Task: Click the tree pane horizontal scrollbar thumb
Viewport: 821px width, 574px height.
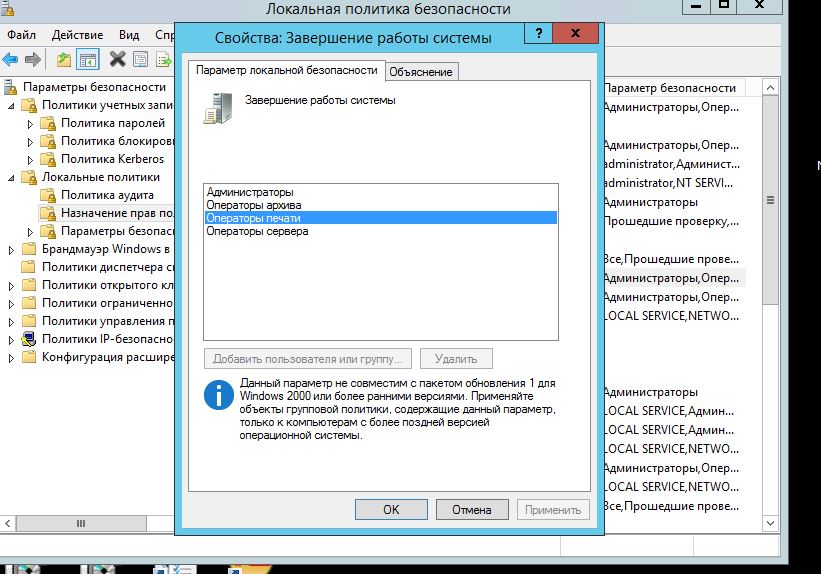Action: [x=81, y=523]
